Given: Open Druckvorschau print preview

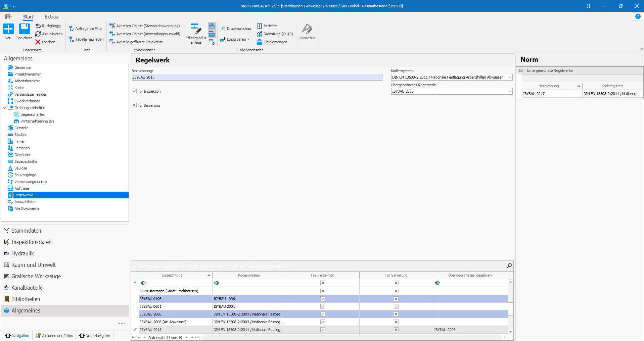Looking at the screenshot, I should pyautogui.click(x=236, y=29).
